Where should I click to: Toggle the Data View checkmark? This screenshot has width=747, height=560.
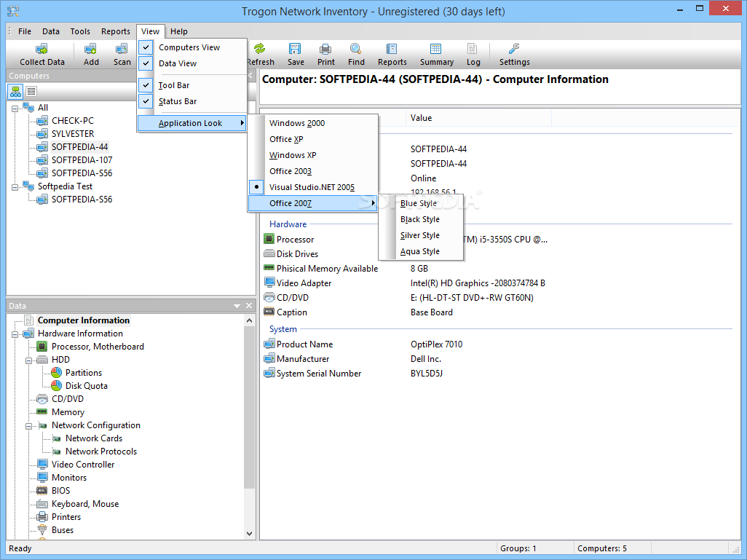tap(146, 63)
